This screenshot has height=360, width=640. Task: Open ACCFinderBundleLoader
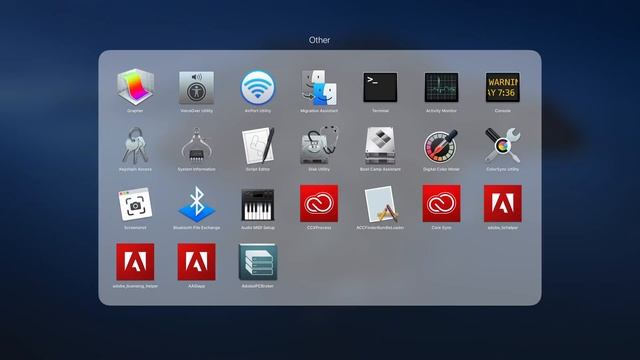click(380, 204)
